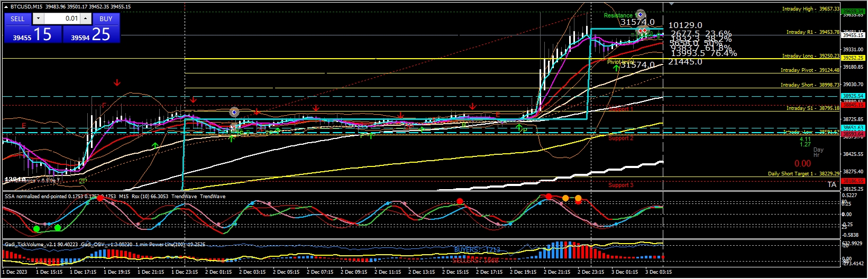Click the cyan 38651.63 price tag
This screenshot has height=279, width=868.
(853, 128)
